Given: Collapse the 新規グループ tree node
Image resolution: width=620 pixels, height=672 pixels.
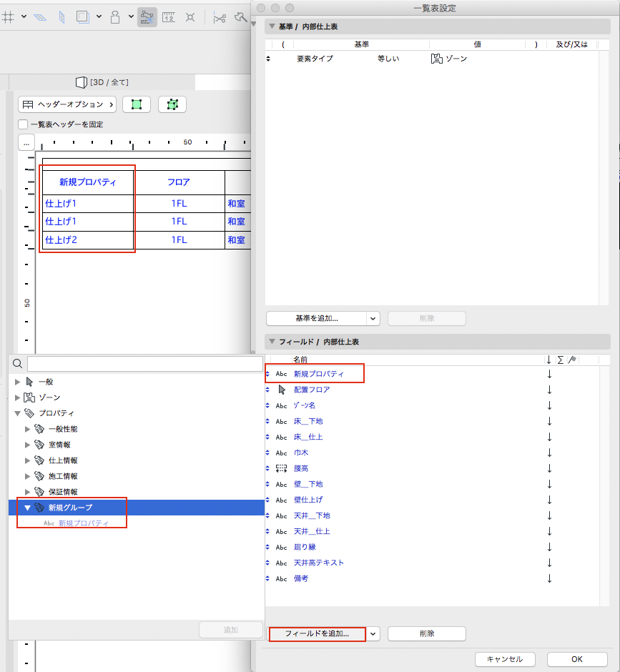Looking at the screenshot, I should click(x=28, y=508).
